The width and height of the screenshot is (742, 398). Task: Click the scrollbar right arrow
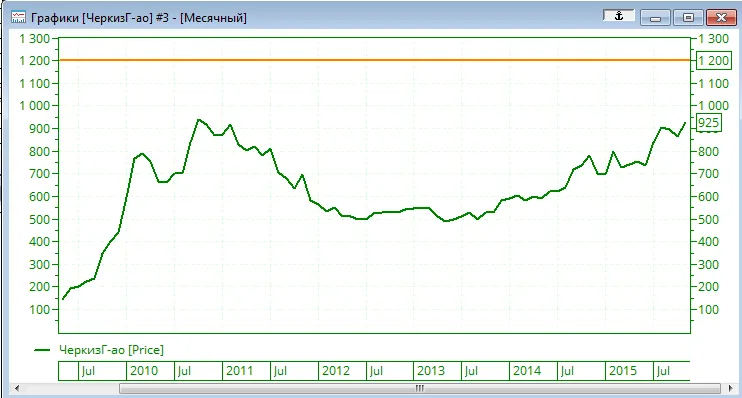(x=730, y=389)
